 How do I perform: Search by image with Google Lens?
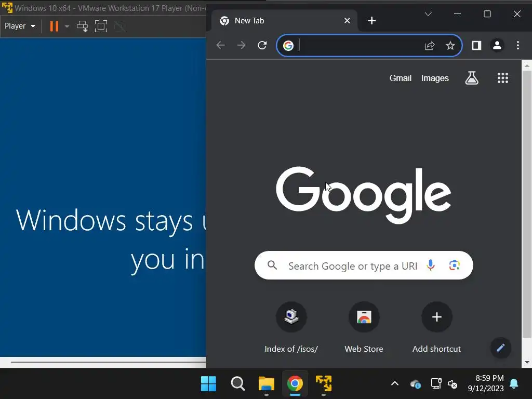pyautogui.click(x=454, y=265)
